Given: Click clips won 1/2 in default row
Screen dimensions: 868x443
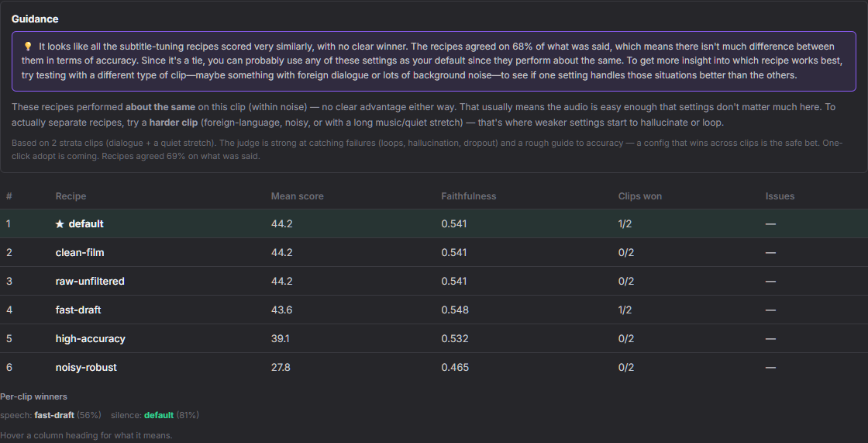Looking at the screenshot, I should (625, 224).
